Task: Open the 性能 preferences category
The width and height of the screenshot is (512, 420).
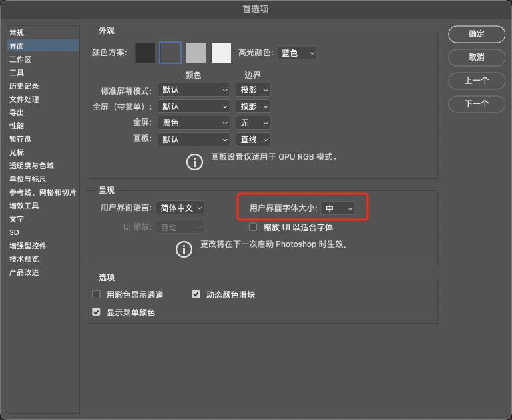Action: [x=43, y=126]
